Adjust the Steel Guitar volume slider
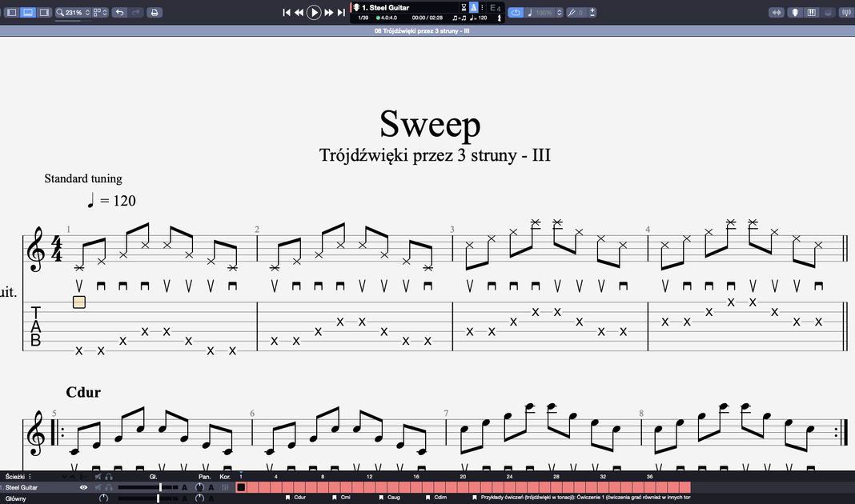Viewport: 855px width, 504px height. (x=160, y=487)
